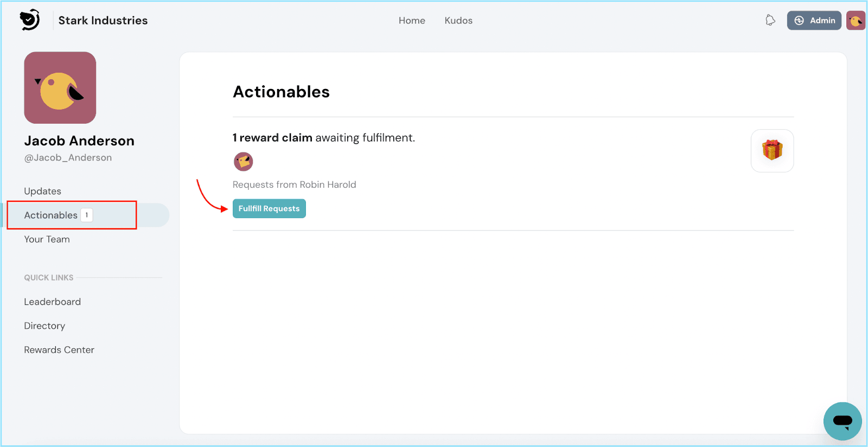Image resolution: width=868 pixels, height=447 pixels.
Task: Click the Jacob Anderson profile name
Action: 79,141
